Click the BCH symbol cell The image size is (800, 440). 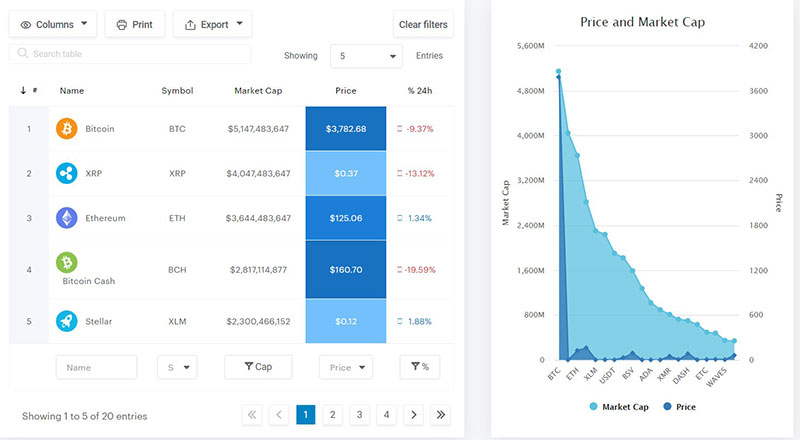(177, 270)
